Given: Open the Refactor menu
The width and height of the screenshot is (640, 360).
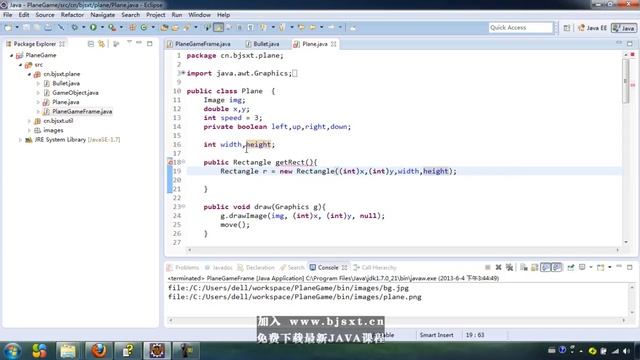Looking at the screenshot, I should tap(72, 15).
